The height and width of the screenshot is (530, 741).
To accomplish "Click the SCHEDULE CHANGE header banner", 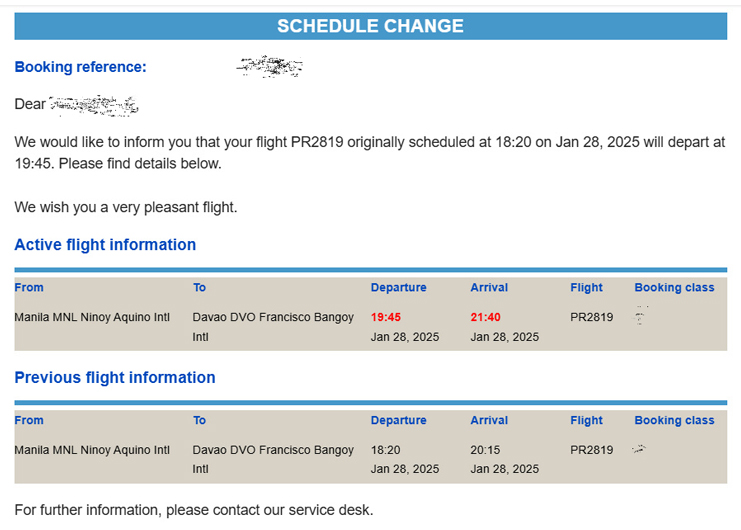I will click(370, 26).
